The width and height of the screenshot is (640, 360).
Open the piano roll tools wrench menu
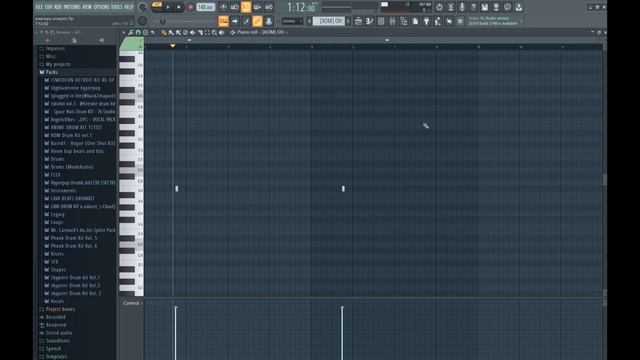coord(131,32)
